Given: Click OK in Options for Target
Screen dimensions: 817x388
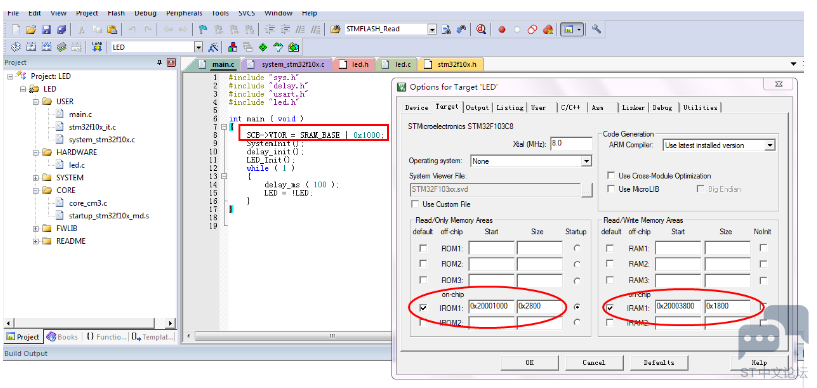Looking at the screenshot, I should [x=529, y=362].
